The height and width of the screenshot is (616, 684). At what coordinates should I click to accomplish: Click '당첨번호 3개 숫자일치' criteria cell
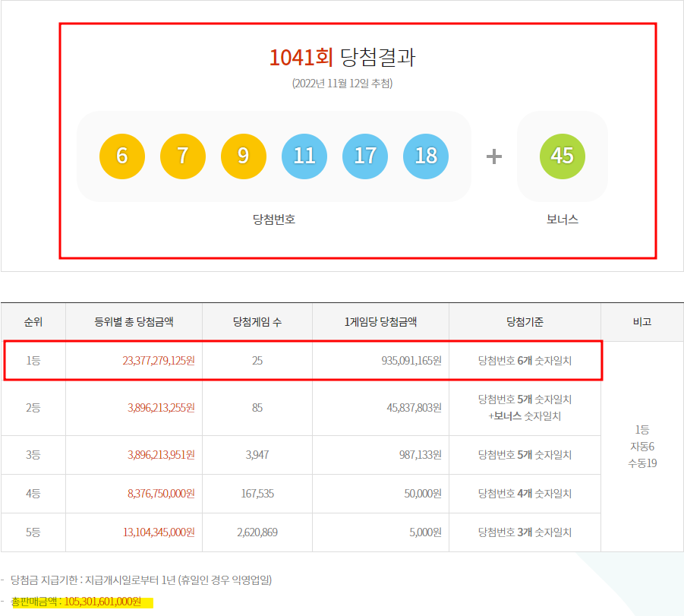click(x=525, y=532)
